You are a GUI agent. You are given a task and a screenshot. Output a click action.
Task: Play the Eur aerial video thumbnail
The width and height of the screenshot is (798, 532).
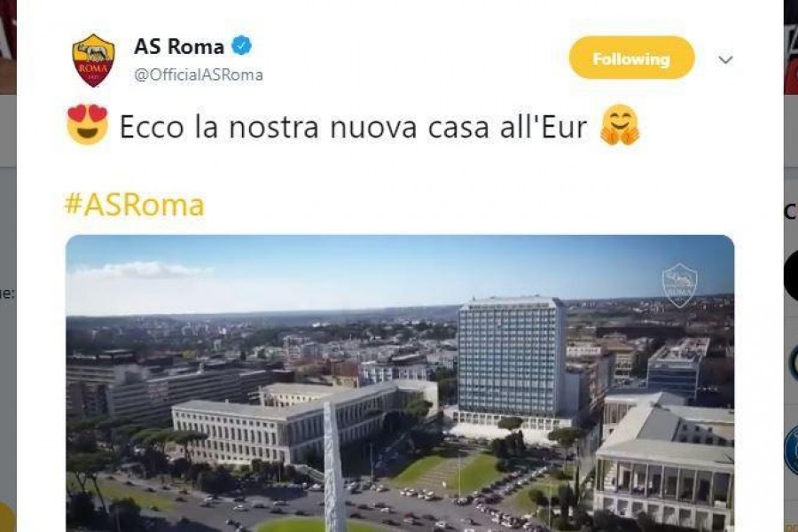tap(400, 383)
